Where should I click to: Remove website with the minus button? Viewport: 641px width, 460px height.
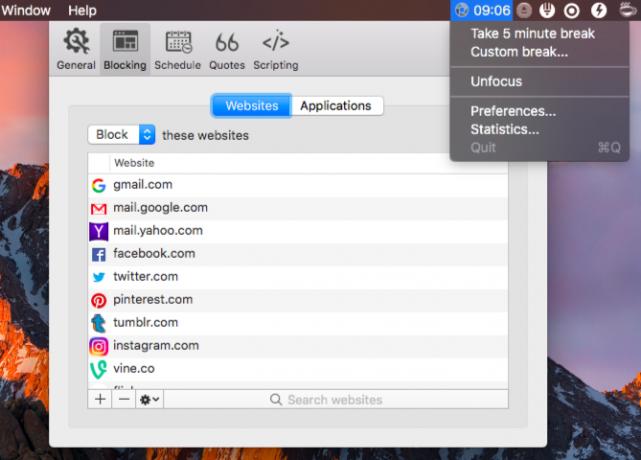tap(124, 399)
